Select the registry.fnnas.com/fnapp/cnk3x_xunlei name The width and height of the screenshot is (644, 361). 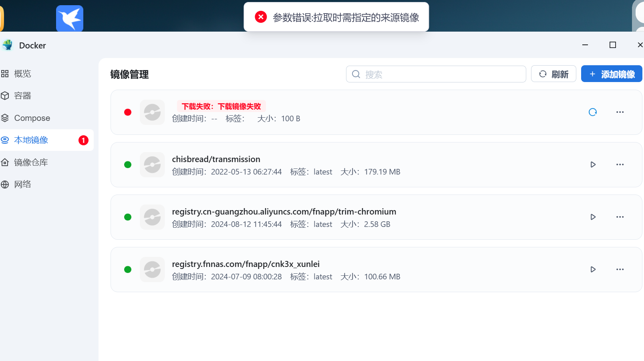click(246, 264)
